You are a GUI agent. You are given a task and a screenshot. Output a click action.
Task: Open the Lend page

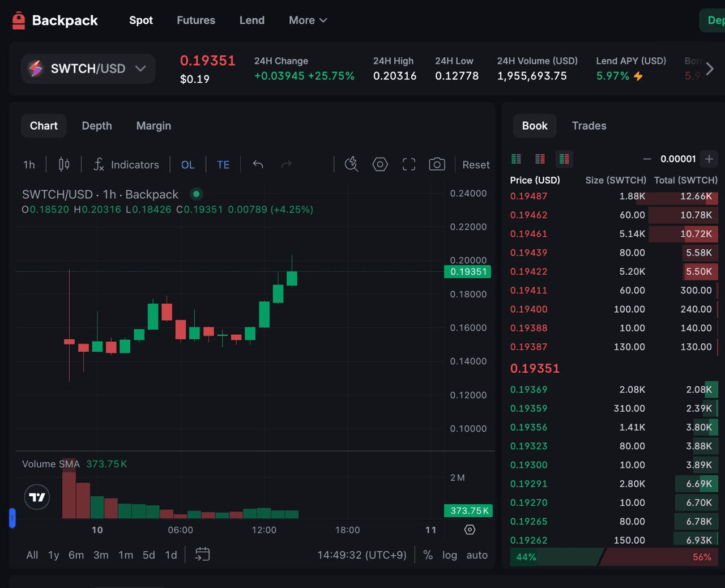[252, 20]
